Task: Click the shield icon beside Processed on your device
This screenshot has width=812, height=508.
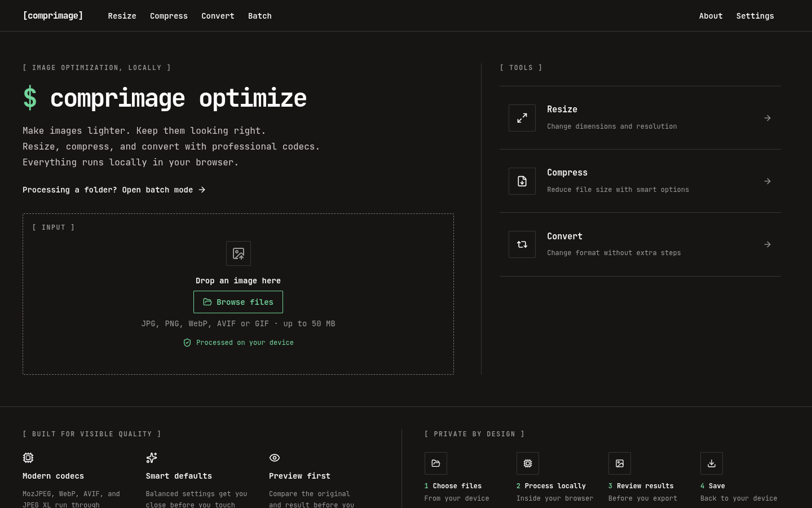Action: point(187,343)
